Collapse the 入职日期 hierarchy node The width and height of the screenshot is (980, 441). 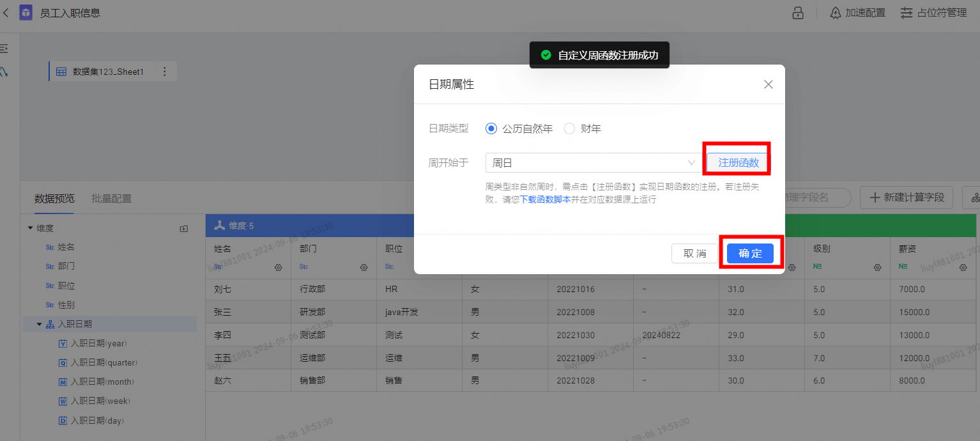(x=39, y=325)
